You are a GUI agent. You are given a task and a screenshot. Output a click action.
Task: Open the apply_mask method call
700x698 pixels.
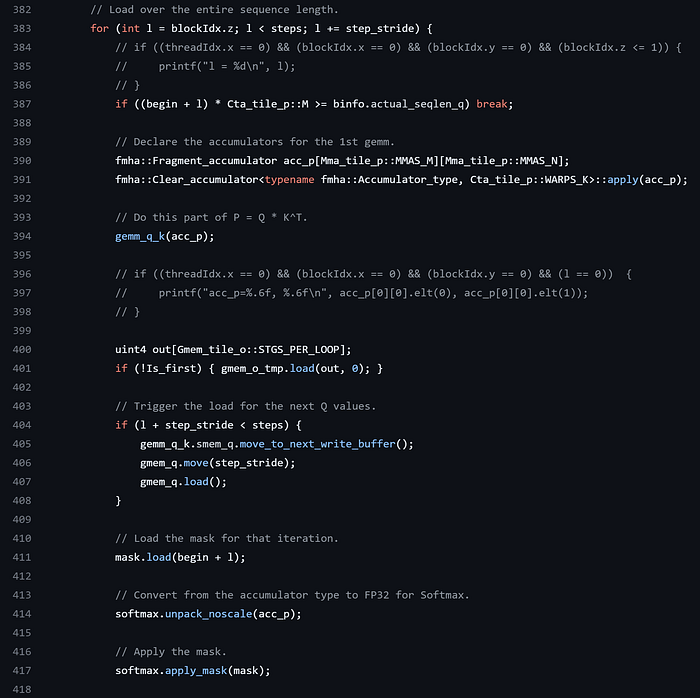[196, 671]
